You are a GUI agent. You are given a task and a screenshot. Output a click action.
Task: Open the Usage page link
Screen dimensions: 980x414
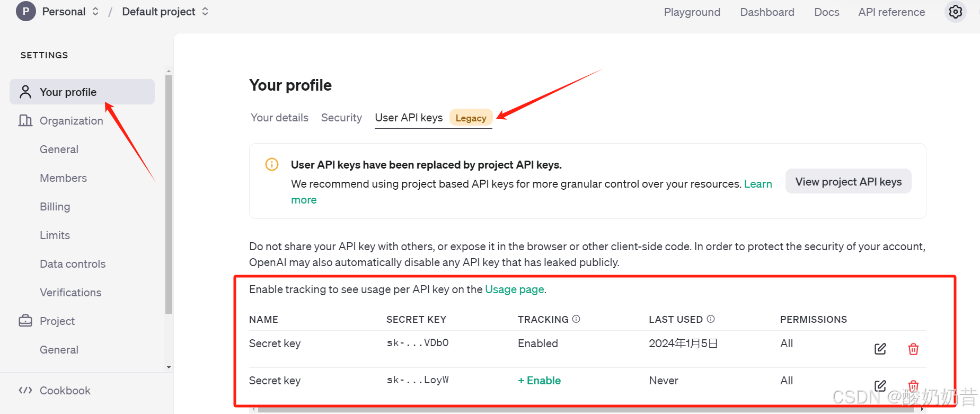[514, 289]
